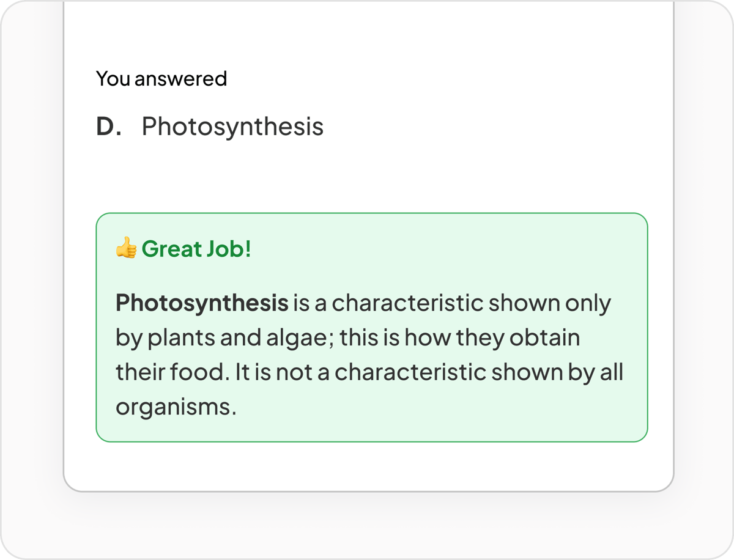Click the bold "Photosynthesis" word in the explanation

click(x=202, y=303)
